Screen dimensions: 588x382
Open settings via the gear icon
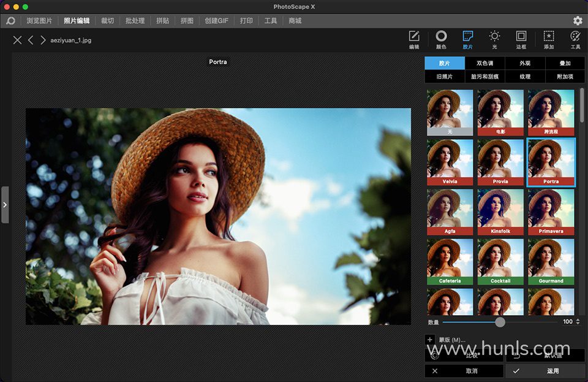tap(577, 20)
